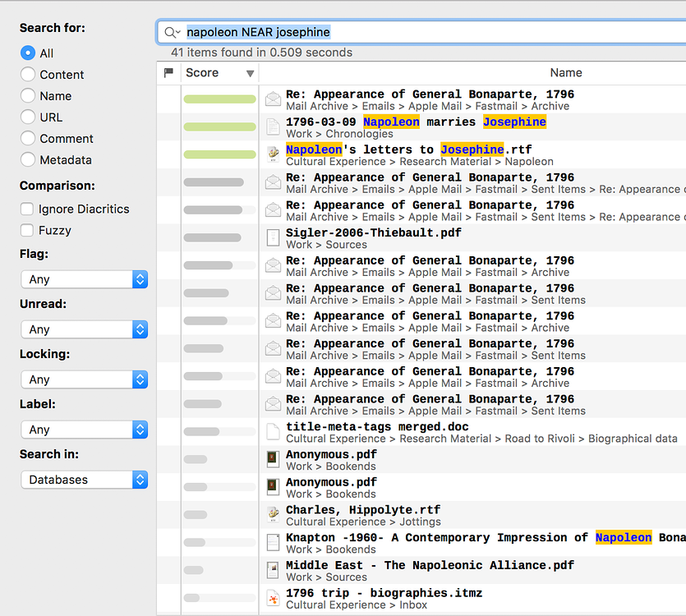Click the RTF icon for Napoleon's letters to Josephine
Viewport: 686px width, 616px height.
tap(274, 155)
